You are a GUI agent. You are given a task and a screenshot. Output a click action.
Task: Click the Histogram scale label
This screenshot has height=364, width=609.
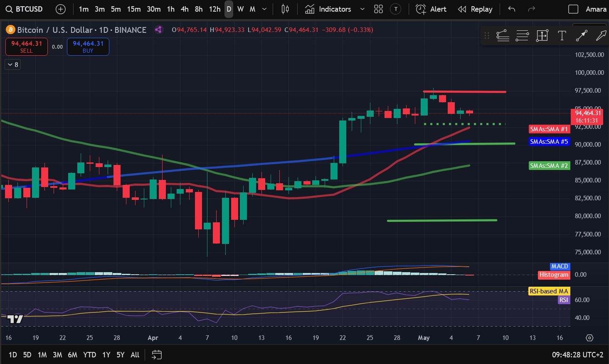pyautogui.click(x=554, y=275)
